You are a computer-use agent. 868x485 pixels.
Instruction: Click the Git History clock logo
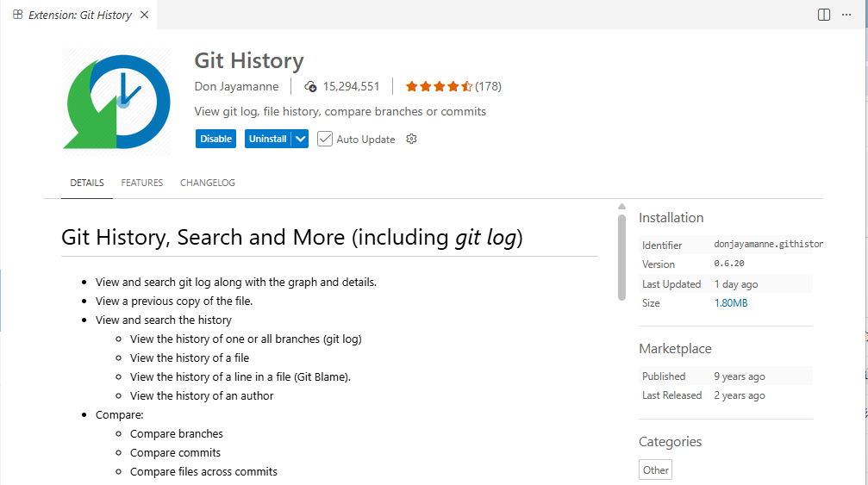[116, 101]
